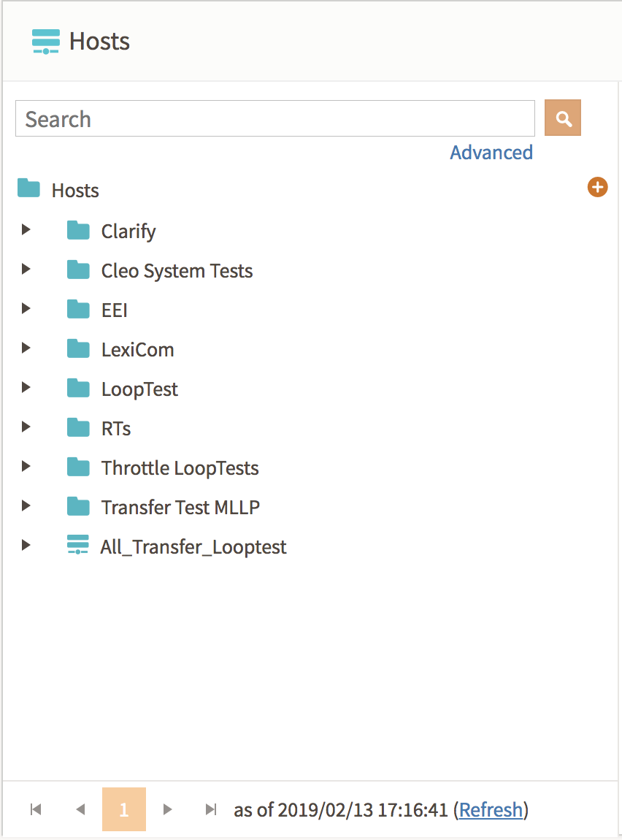The height and width of the screenshot is (840, 622).
Task: Select the RTs folder entry
Action: tap(116, 429)
